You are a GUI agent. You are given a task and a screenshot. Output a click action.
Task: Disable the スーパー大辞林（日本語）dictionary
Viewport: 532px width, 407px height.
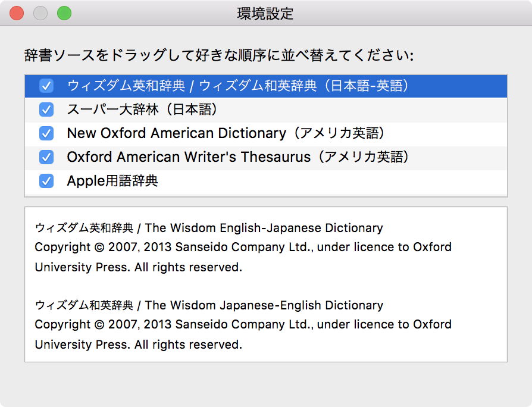46,109
